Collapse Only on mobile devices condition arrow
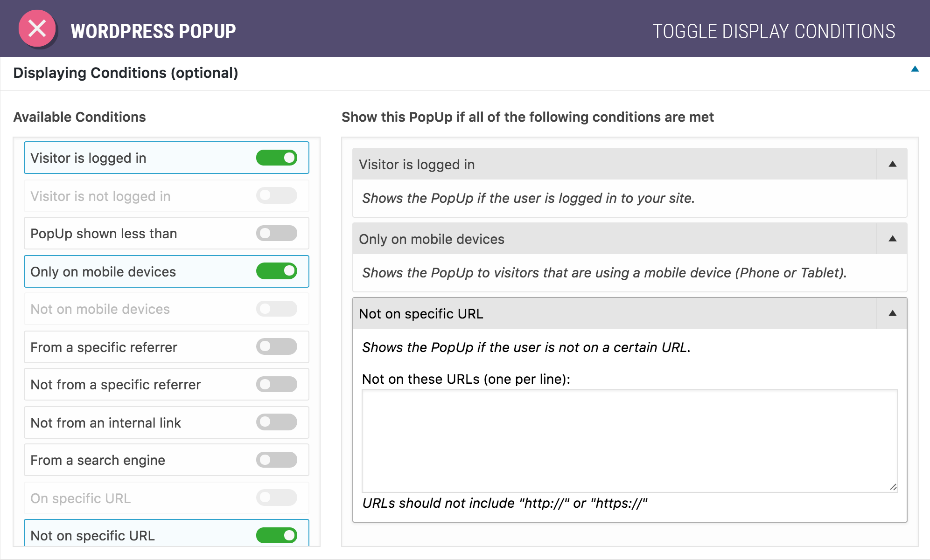The height and width of the screenshot is (560, 930). tap(892, 239)
